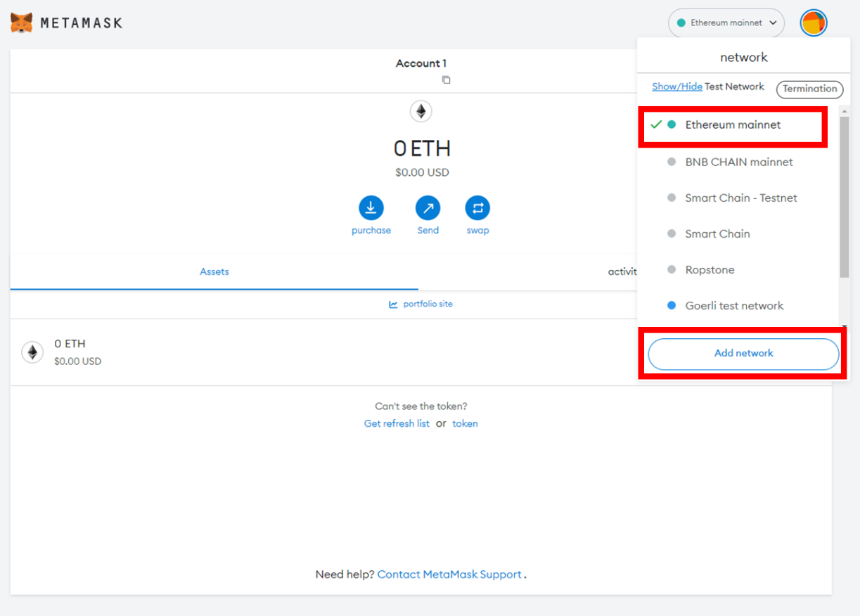
Task: Click the Send arrow icon
Action: (x=428, y=208)
